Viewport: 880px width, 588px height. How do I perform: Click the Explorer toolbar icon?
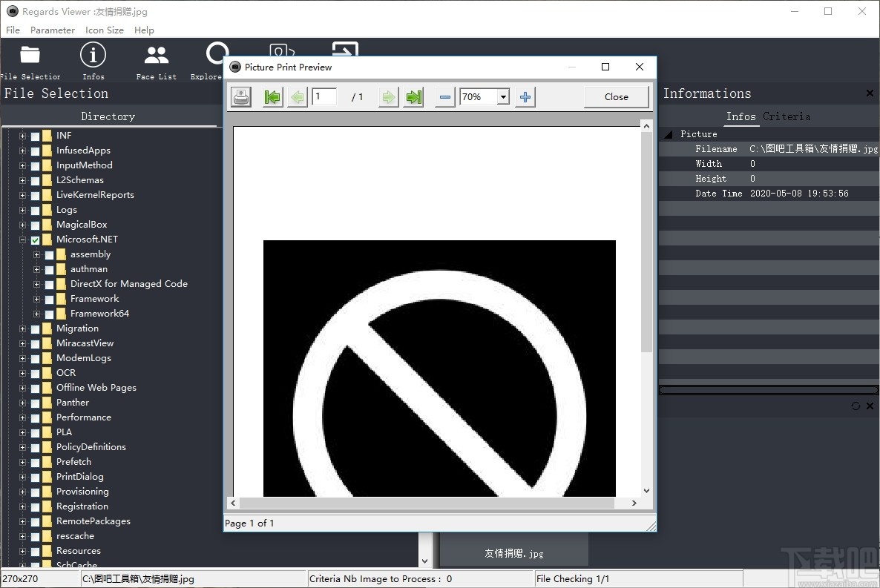[x=216, y=55]
